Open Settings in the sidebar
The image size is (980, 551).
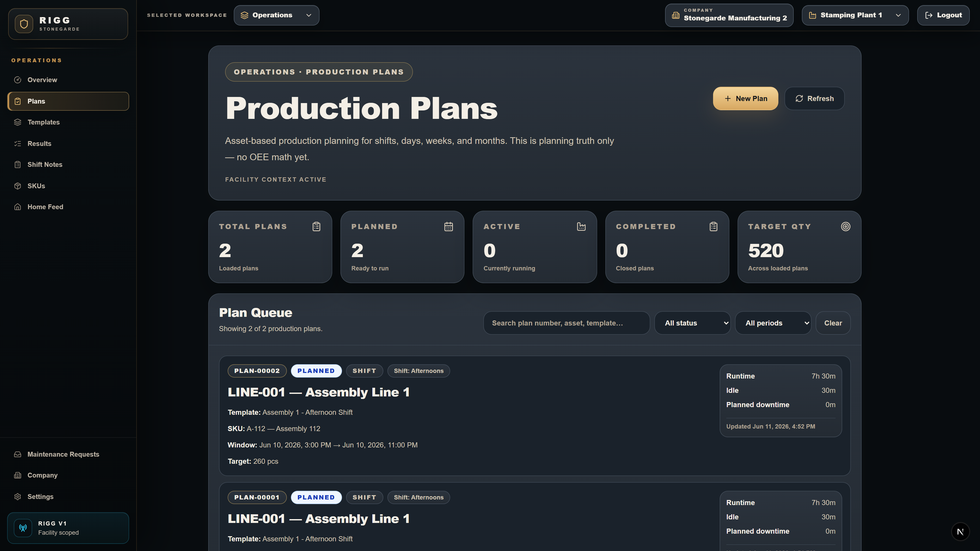pos(68,497)
